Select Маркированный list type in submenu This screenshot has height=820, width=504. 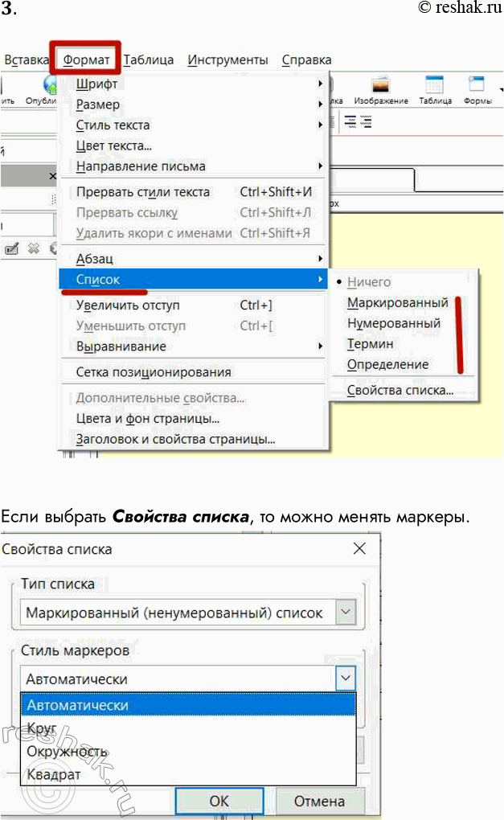point(397,303)
